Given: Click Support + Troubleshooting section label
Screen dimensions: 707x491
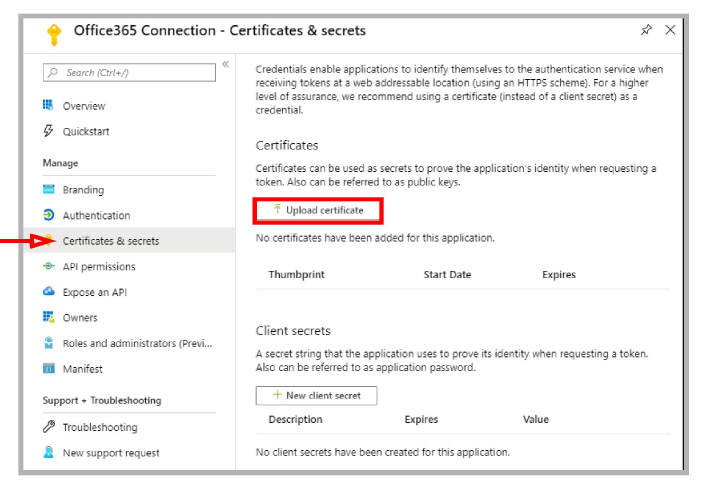Looking at the screenshot, I should 102,400.
